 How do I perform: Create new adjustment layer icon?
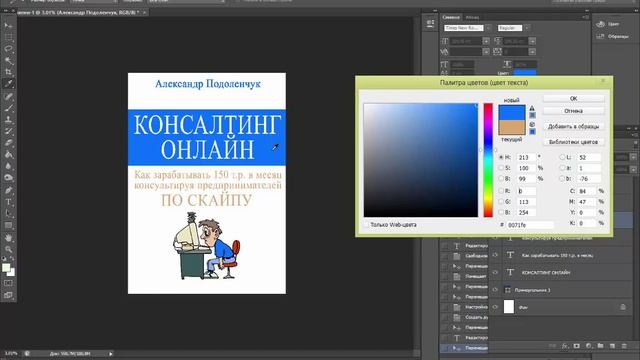click(588, 346)
